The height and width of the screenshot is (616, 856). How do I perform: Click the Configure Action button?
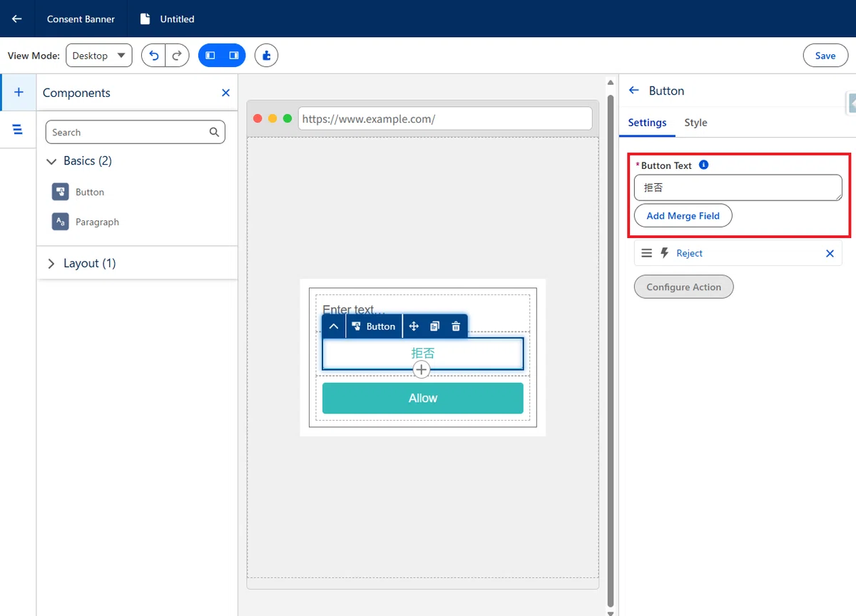click(683, 287)
